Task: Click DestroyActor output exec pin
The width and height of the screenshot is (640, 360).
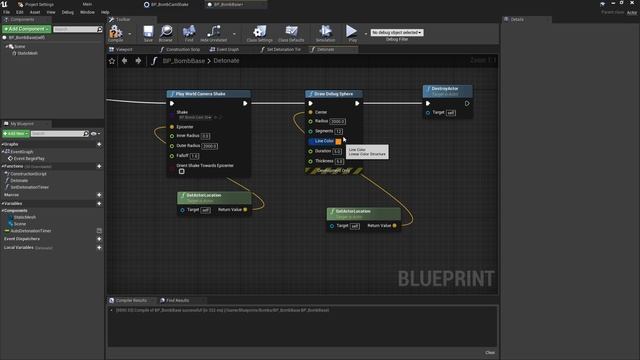Action: point(467,104)
